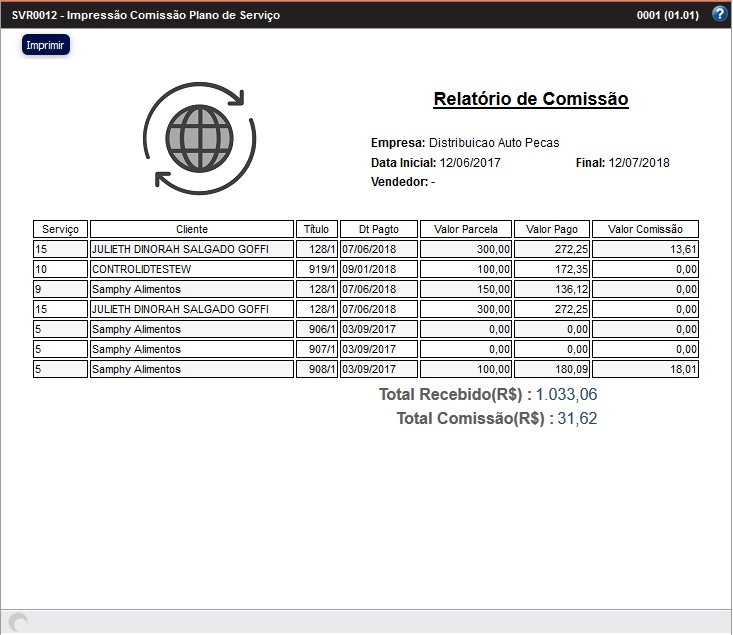Select the Relatório de Comissão heading

click(x=530, y=99)
